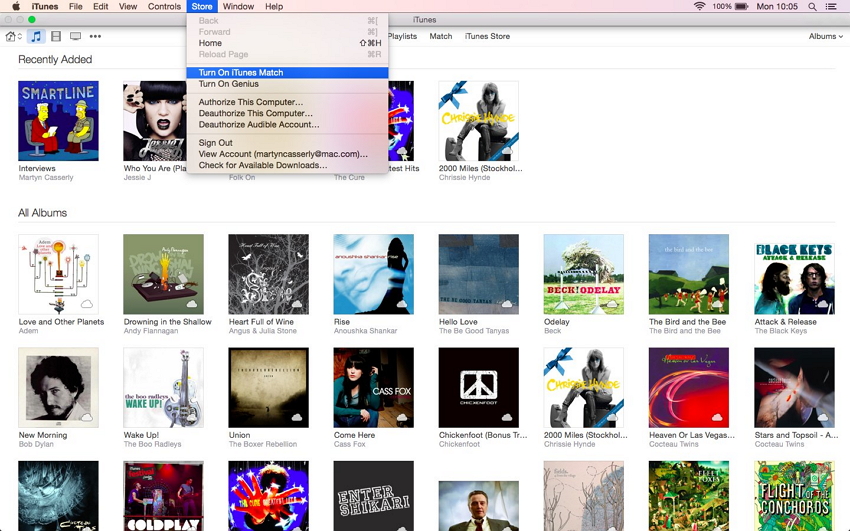The height and width of the screenshot is (531, 850).
Task: Turn On Genius in Store menu
Action: pos(228,84)
